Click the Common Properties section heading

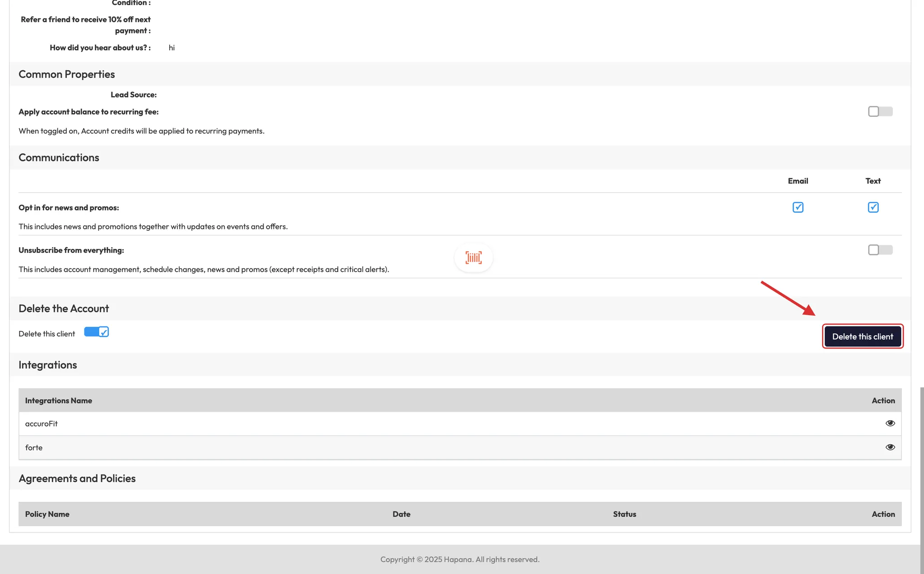(x=67, y=74)
